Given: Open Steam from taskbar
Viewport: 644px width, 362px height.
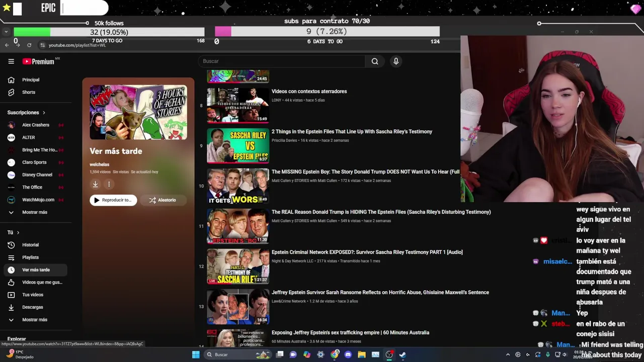Looking at the screenshot, I should (x=403, y=354).
